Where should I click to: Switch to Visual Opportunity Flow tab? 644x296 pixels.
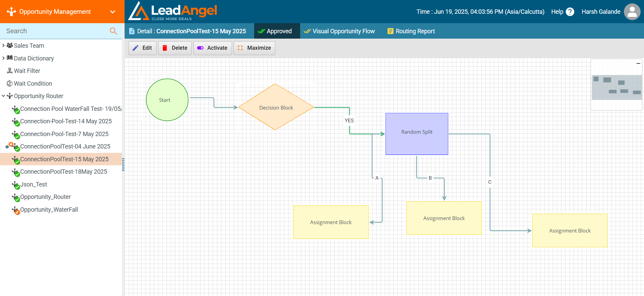point(339,31)
